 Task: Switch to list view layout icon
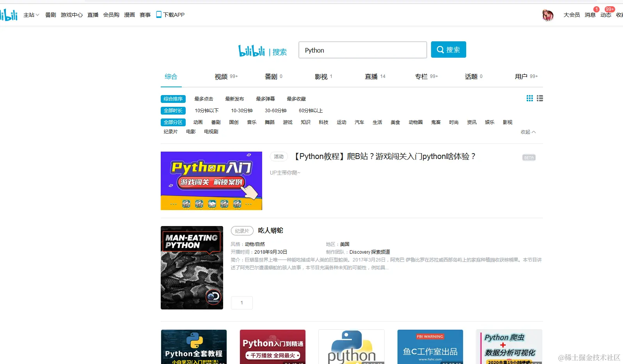(540, 98)
